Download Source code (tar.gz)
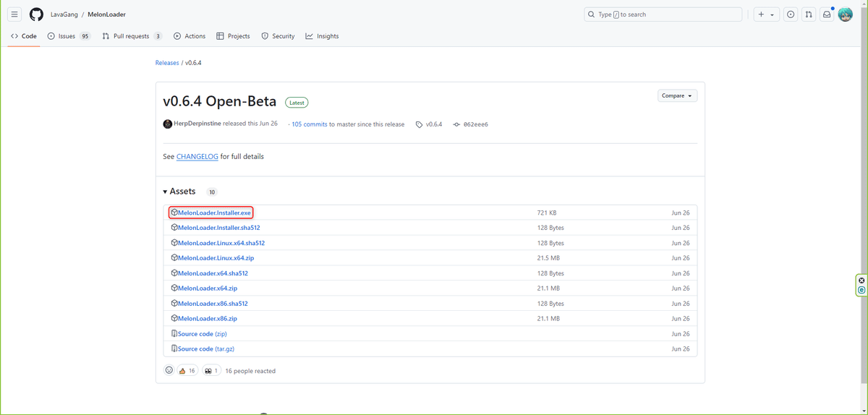Viewport: 868px width, 415px height. 206,349
